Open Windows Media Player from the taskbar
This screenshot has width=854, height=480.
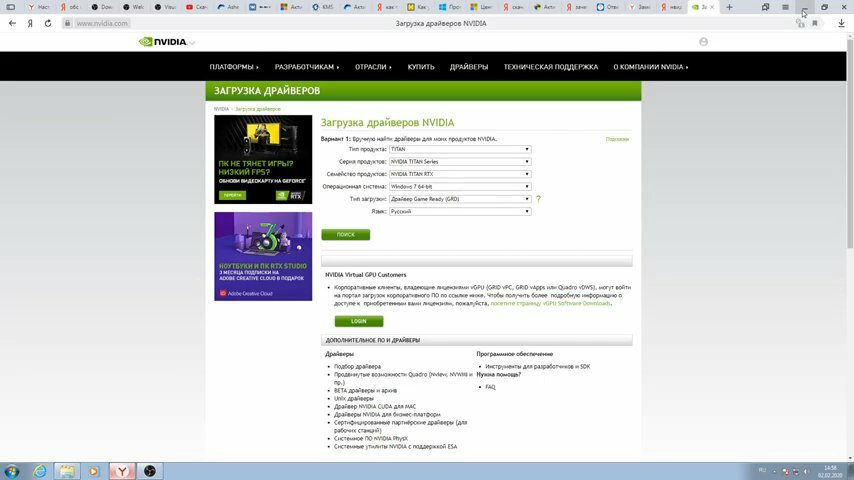(94, 471)
